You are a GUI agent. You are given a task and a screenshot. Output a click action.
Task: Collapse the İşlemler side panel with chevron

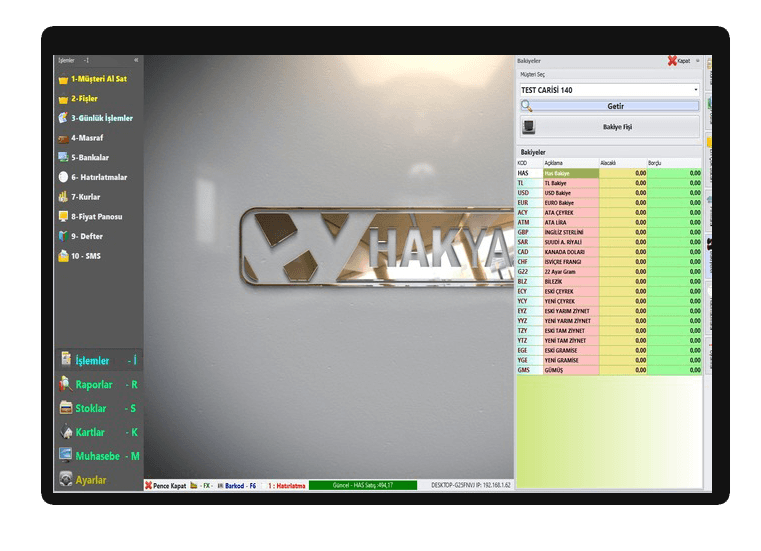click(136, 60)
